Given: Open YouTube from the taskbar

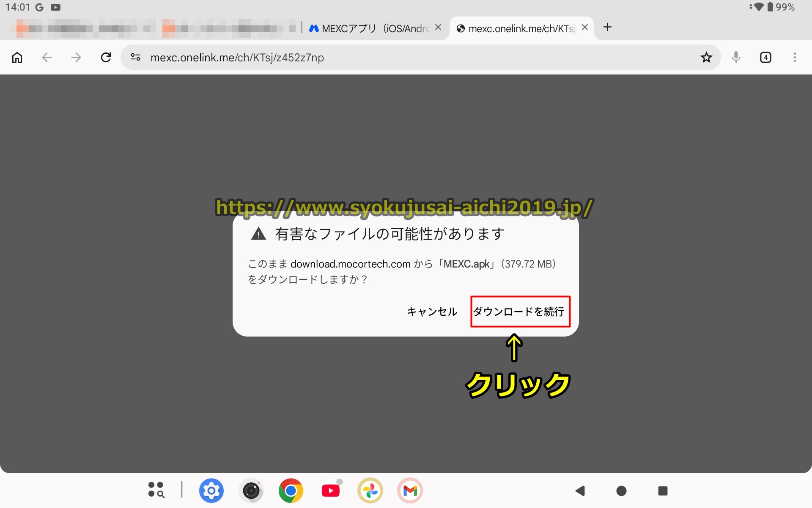Looking at the screenshot, I should click(330, 491).
